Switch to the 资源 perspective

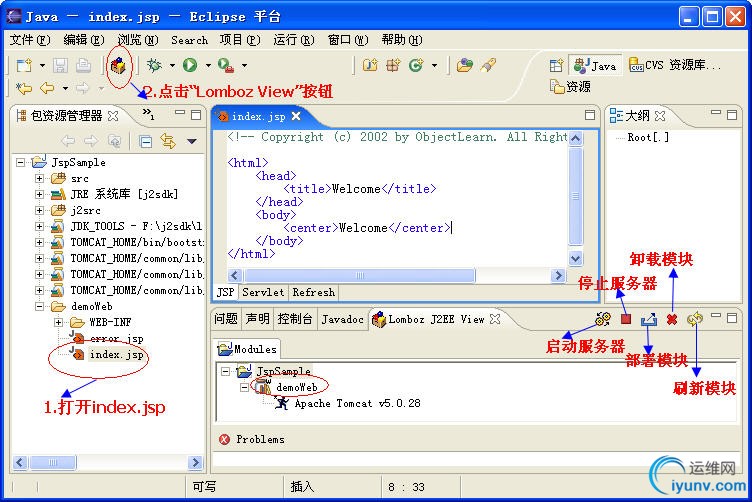pos(570,87)
